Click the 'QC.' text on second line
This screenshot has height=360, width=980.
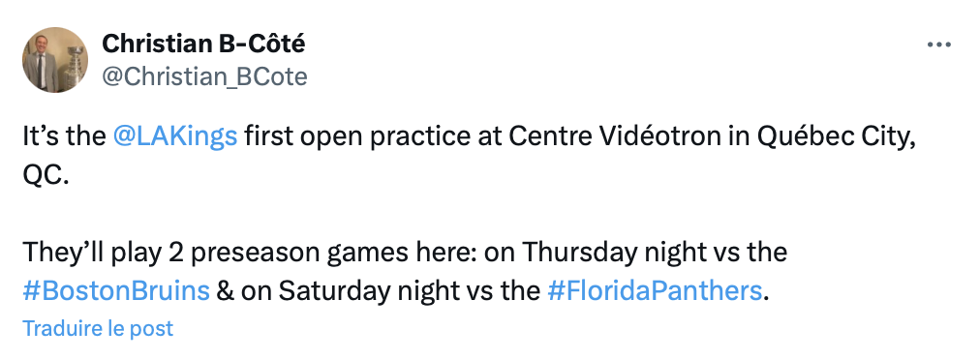click(45, 175)
